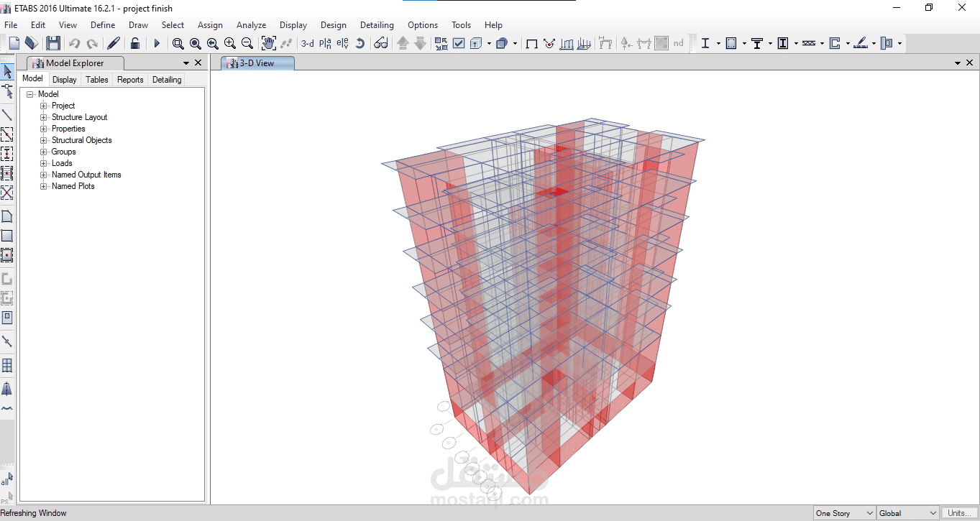The width and height of the screenshot is (980, 521).
Task: Open the Assign menu
Action: tap(210, 24)
